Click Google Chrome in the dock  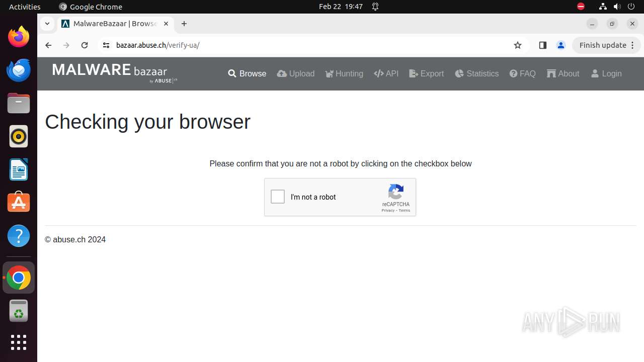19,278
